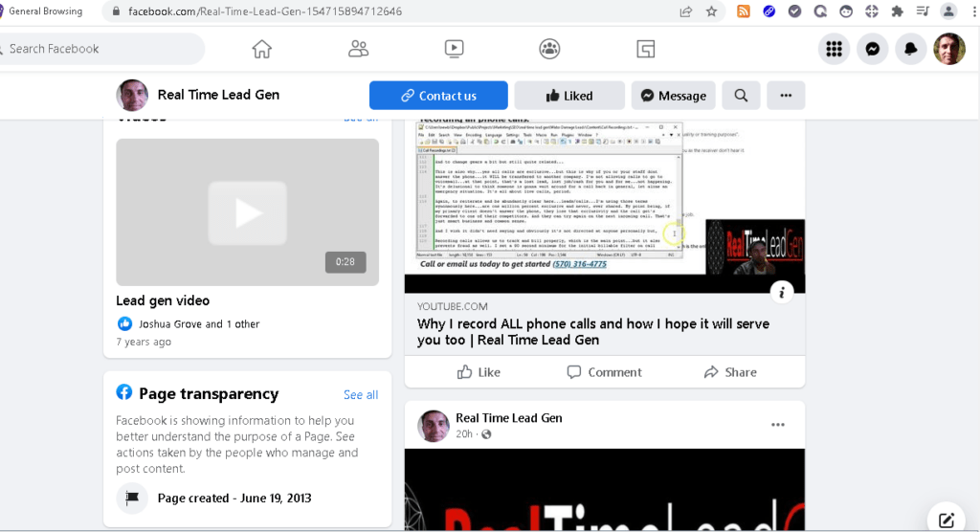Click the Search Facebook field
The height and width of the screenshot is (532, 980).
pos(100,49)
